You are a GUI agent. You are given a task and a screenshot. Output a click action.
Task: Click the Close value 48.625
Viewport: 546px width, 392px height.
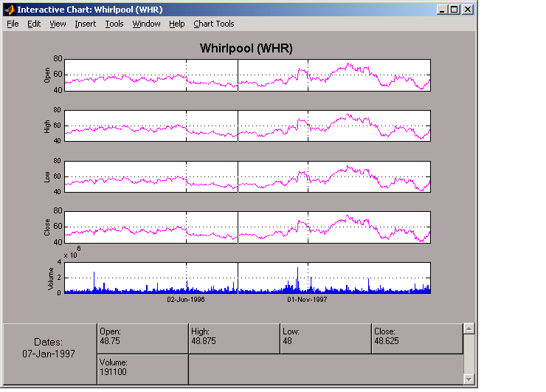point(387,341)
